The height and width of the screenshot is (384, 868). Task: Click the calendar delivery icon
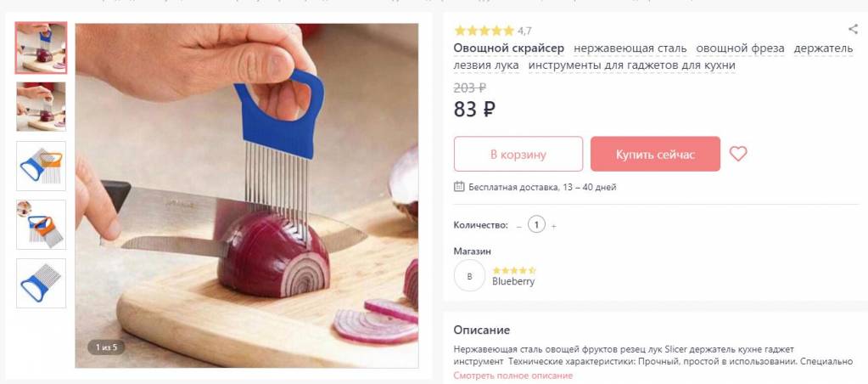pos(459,186)
